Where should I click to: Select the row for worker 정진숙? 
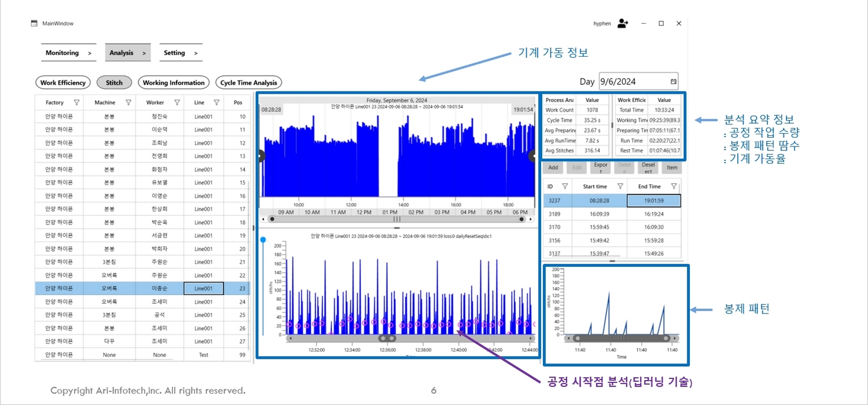[x=142, y=116]
